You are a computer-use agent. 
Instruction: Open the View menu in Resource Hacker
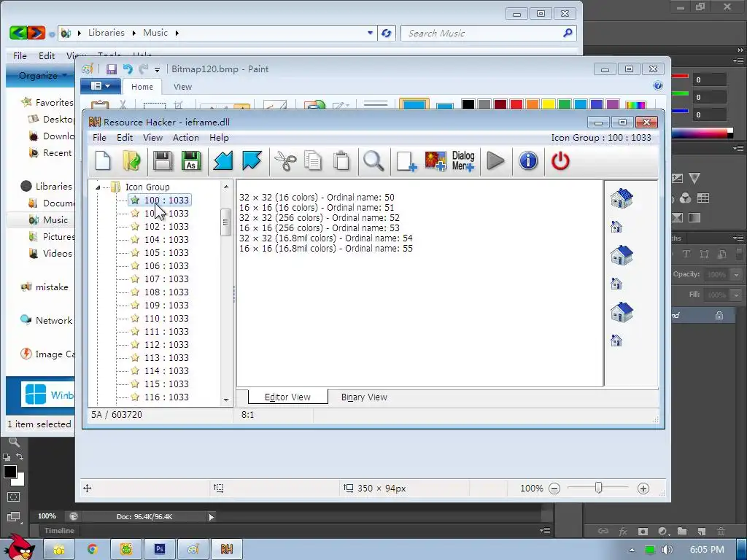pos(153,138)
